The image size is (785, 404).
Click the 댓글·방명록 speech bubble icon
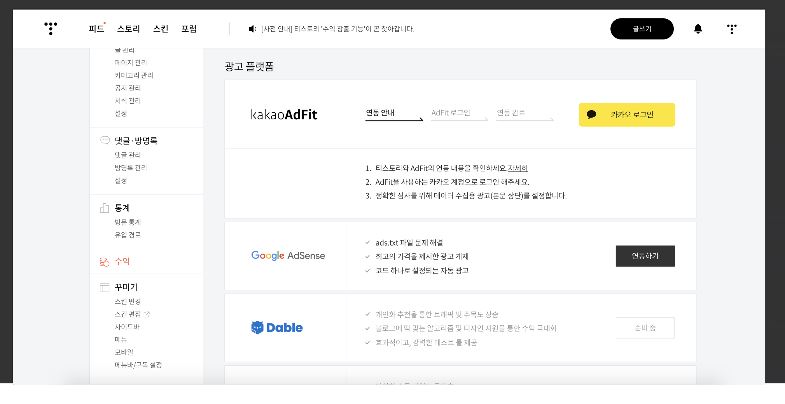105,140
